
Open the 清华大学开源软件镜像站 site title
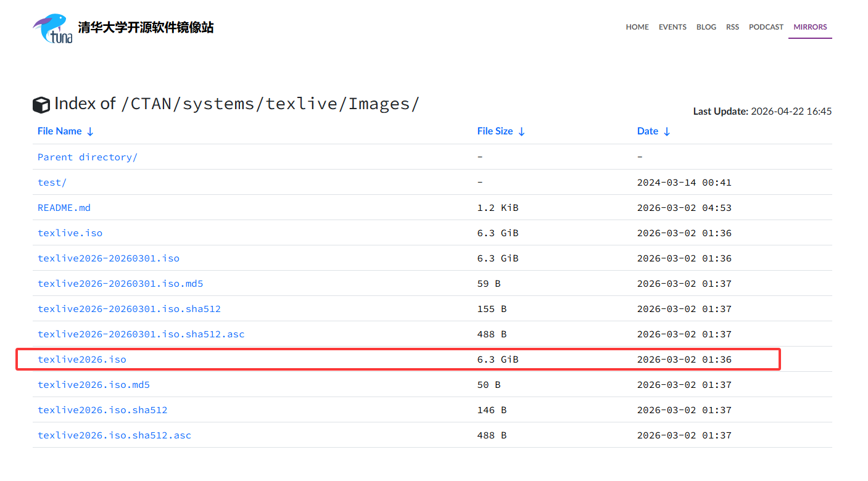pos(146,27)
